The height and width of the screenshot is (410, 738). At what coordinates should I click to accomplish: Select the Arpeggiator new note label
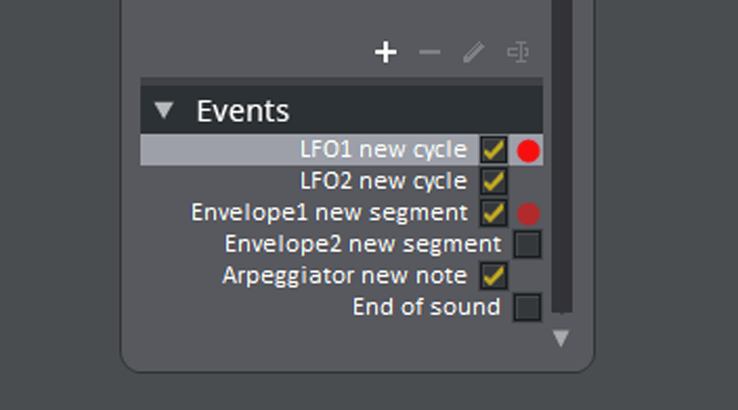coord(345,276)
